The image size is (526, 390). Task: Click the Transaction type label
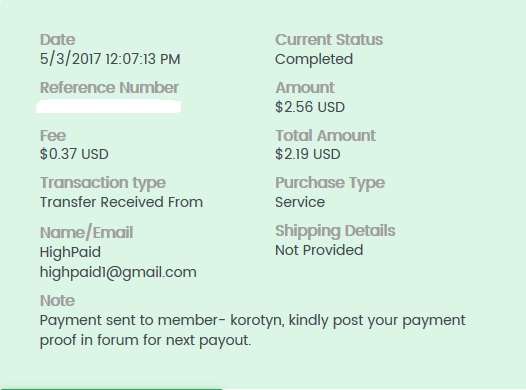[x=103, y=184]
